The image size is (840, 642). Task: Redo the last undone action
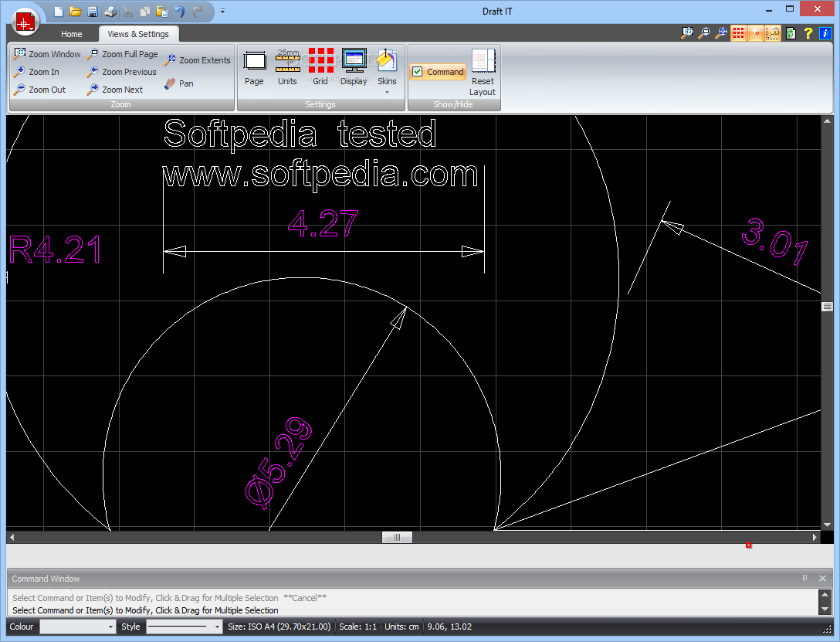(198, 12)
